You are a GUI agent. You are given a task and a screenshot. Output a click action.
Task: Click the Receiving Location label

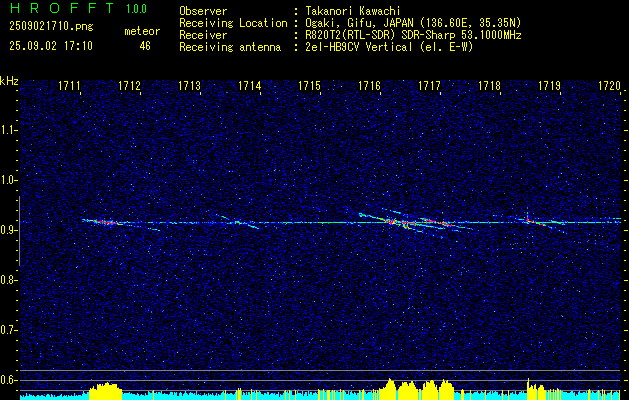point(233,23)
